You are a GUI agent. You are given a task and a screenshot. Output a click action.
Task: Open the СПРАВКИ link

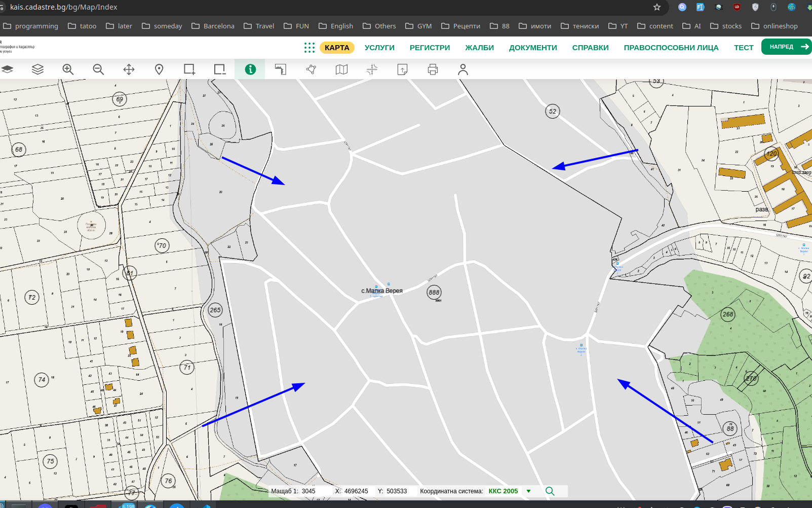click(590, 48)
